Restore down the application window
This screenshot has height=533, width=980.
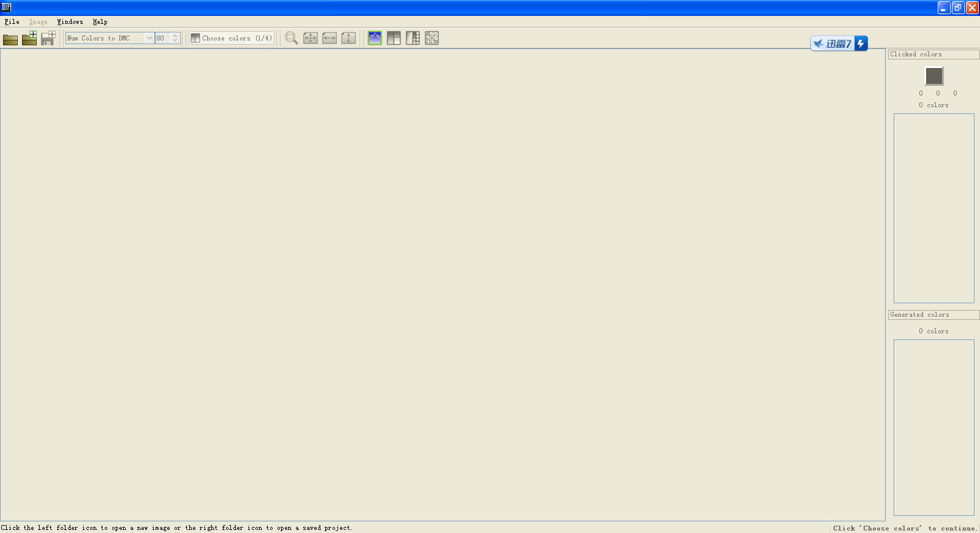(x=958, y=7)
